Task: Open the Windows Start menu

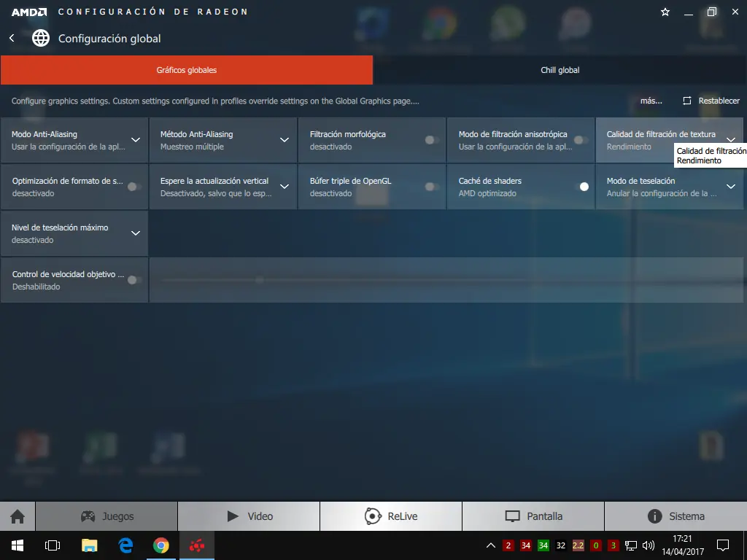Action: 18,545
